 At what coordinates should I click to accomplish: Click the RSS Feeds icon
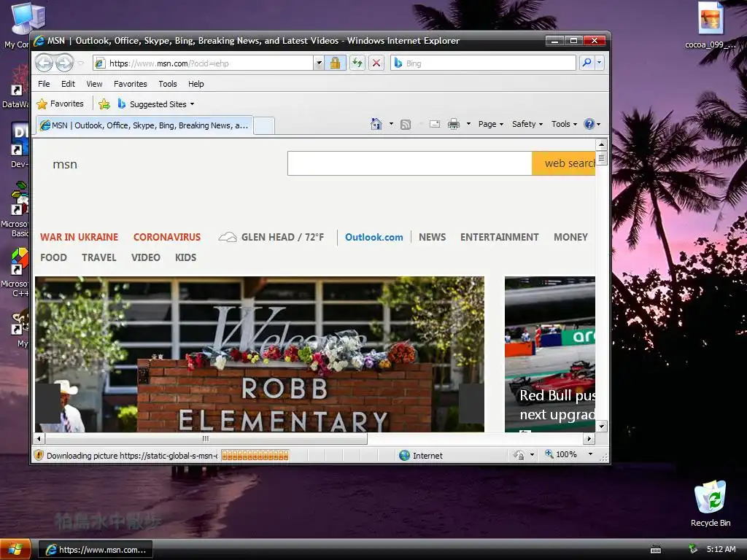(x=406, y=124)
